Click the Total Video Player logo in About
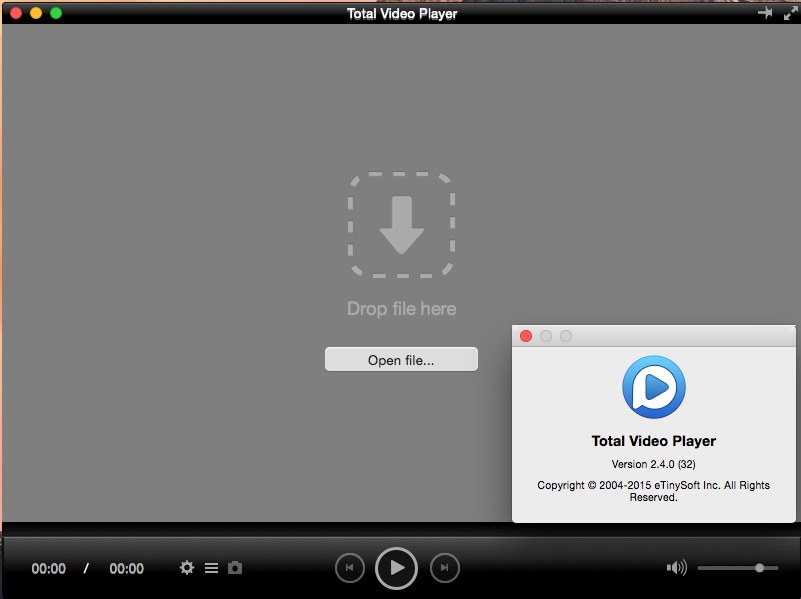Viewport: 801px width, 599px height. (654, 387)
